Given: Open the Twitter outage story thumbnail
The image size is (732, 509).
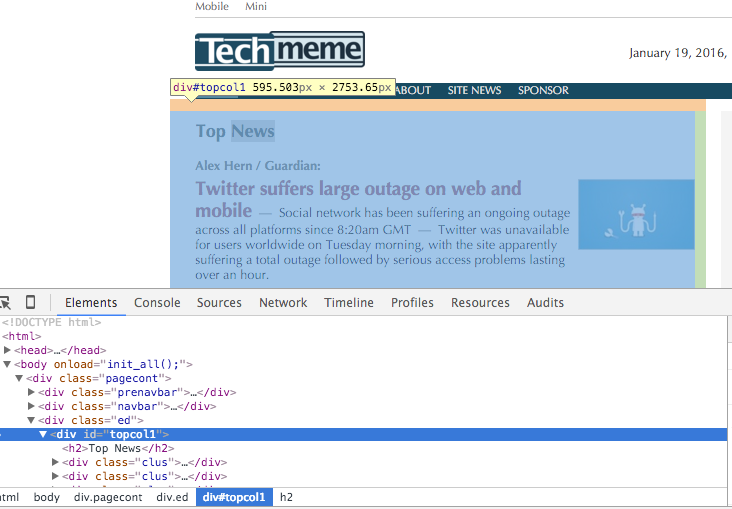Looking at the screenshot, I should [x=636, y=214].
